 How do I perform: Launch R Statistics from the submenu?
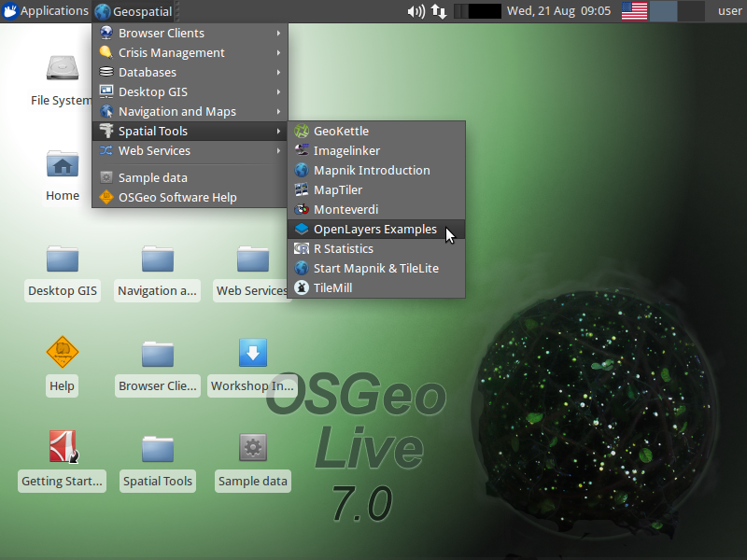376,248
